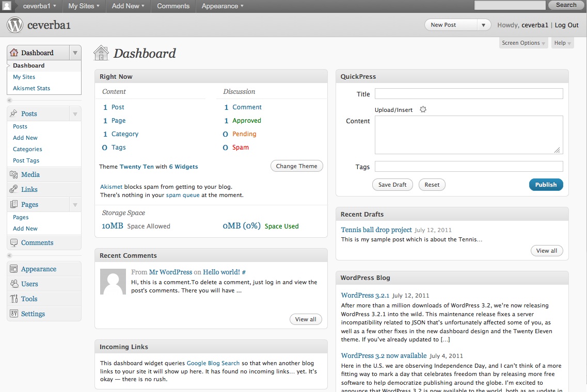Open Categories under Posts menu
The width and height of the screenshot is (587, 392).
27,149
